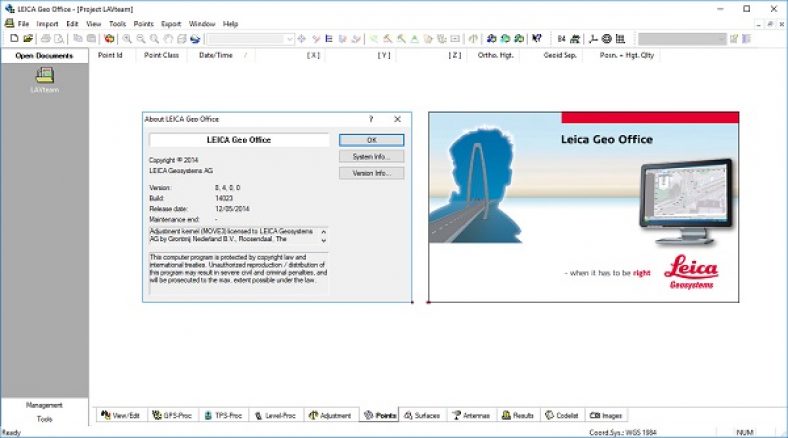Click the Version Info... button
Image resolution: width=788 pixels, height=438 pixels.
click(x=371, y=173)
